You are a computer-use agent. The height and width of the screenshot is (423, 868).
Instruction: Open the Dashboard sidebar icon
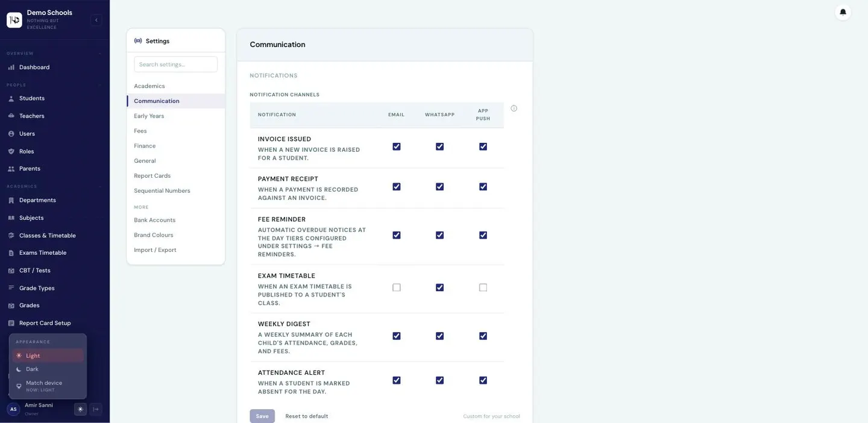point(11,67)
